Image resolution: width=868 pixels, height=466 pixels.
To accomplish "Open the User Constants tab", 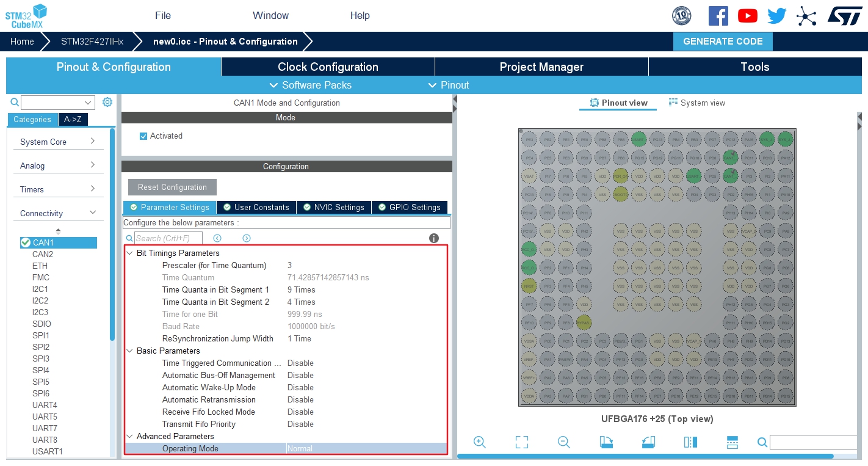I will click(x=256, y=207).
